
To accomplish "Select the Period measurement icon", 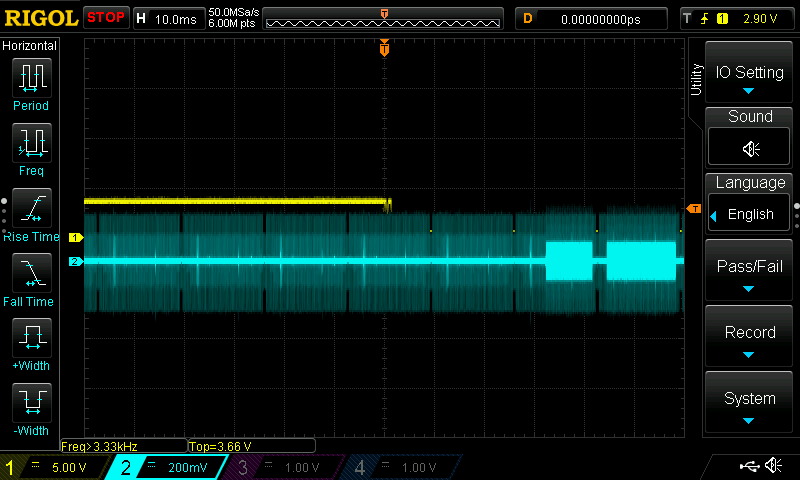I will pos(31,78).
